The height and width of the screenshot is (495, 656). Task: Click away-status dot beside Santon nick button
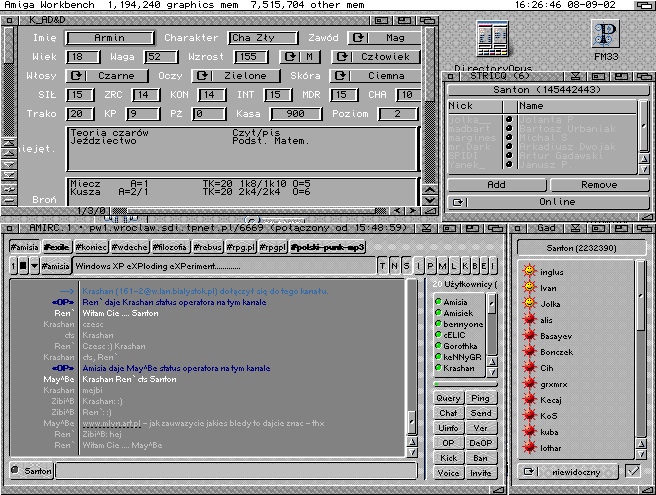[x=15, y=469]
